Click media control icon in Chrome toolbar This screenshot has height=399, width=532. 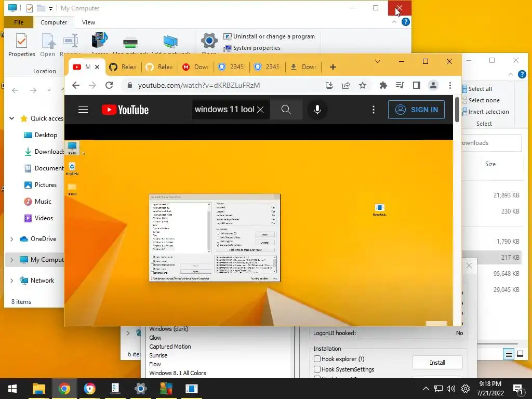click(400, 86)
